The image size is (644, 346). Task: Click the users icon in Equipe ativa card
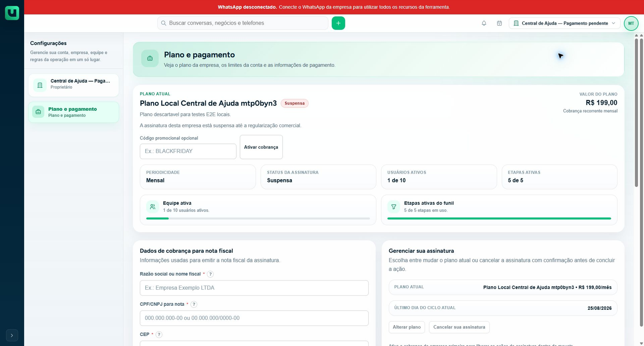pyautogui.click(x=153, y=207)
